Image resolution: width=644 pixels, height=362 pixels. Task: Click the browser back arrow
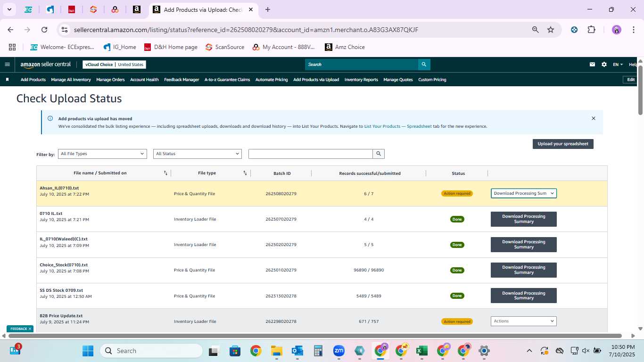(x=10, y=30)
